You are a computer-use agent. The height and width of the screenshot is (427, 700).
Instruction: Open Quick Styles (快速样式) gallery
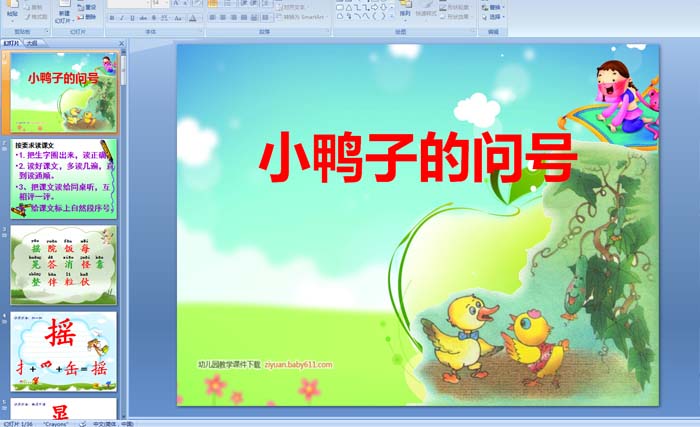coord(426,10)
